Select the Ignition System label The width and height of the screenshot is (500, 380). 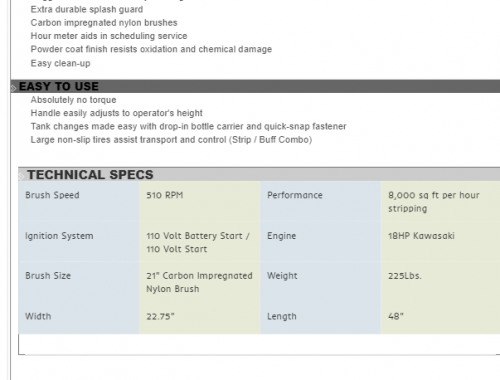pos(59,236)
